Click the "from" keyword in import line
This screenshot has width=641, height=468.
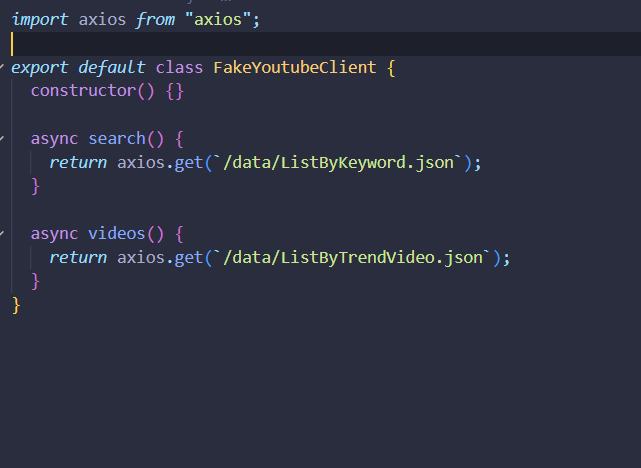click(155, 20)
